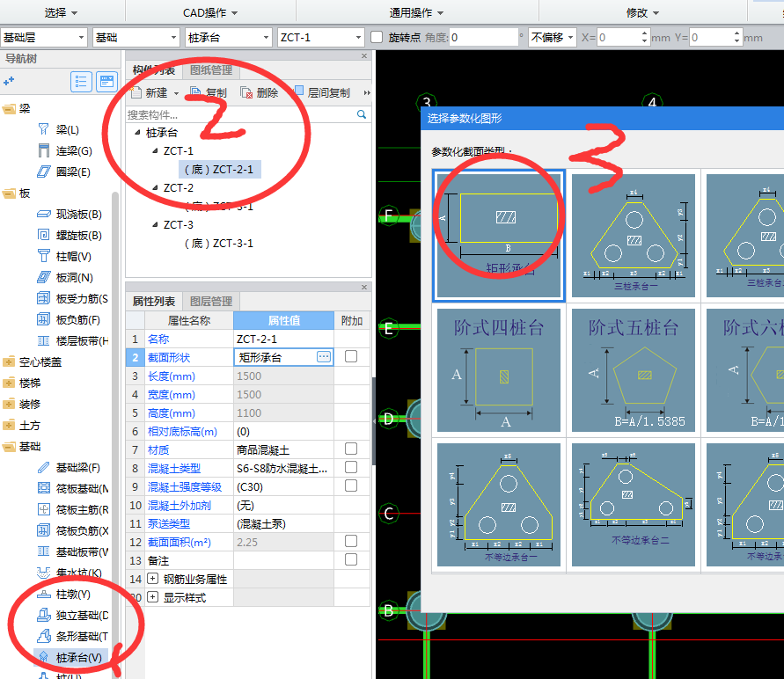
Task: Select 板洞(N) slab opening item
Action: tap(65, 277)
